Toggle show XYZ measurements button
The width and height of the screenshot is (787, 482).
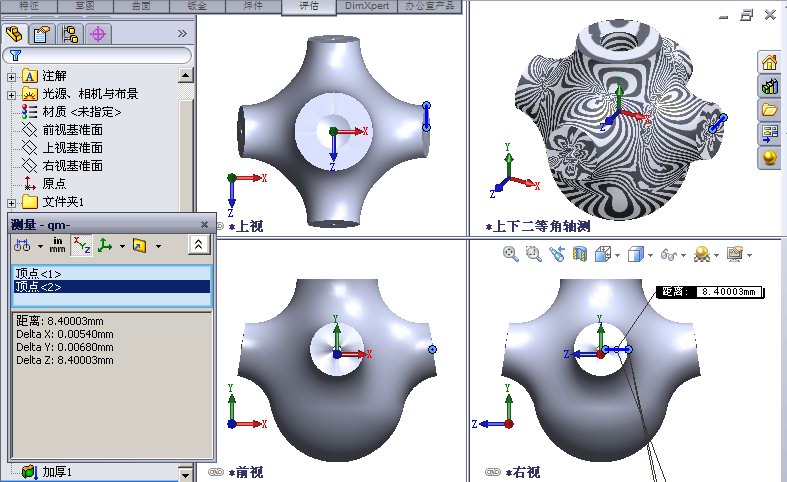pos(81,246)
